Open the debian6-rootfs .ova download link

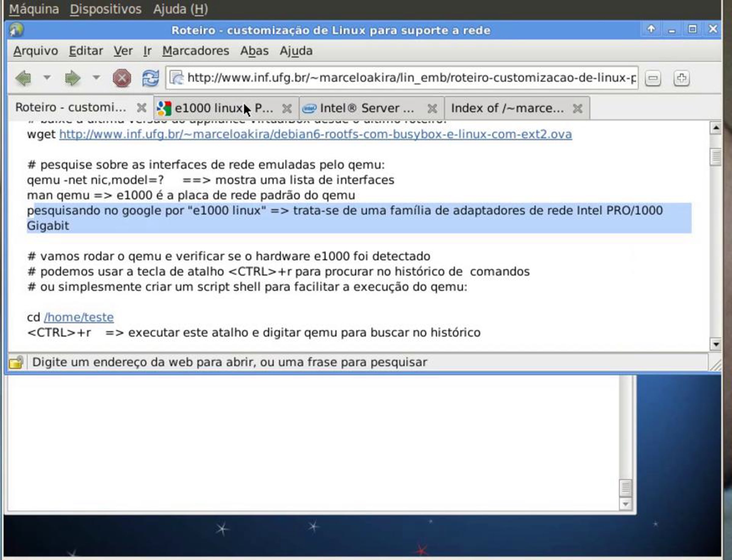point(315,134)
